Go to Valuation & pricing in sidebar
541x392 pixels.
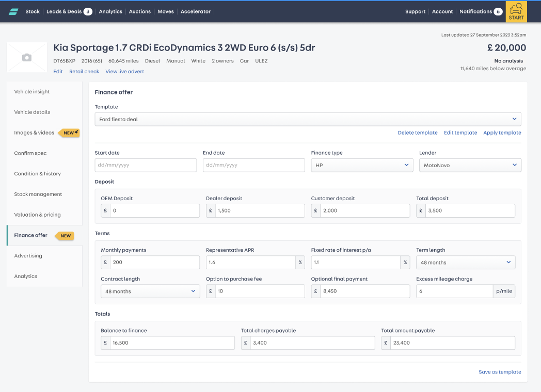coord(37,215)
